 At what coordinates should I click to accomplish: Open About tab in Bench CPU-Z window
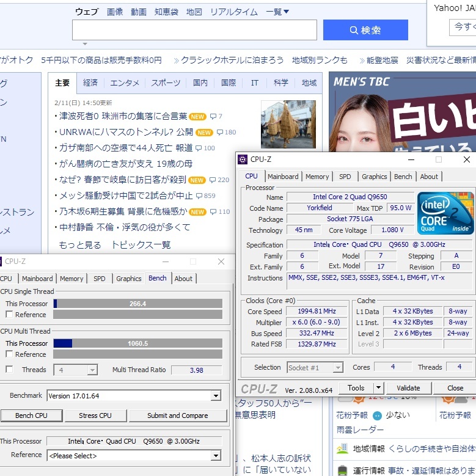click(x=183, y=279)
